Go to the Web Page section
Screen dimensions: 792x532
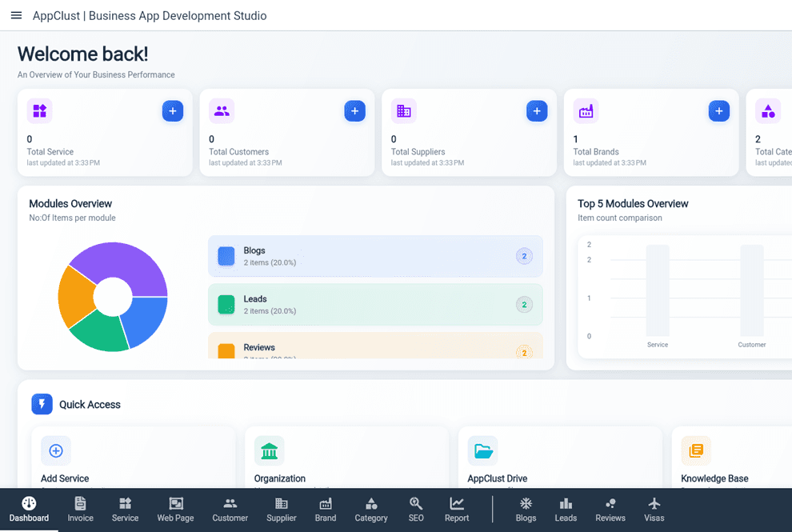(175, 510)
